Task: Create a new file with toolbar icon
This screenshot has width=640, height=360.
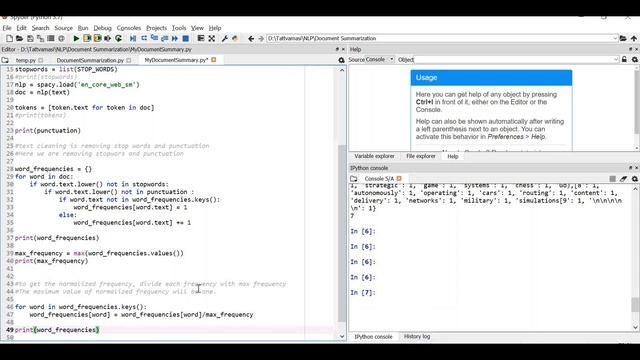Action: coord(9,38)
